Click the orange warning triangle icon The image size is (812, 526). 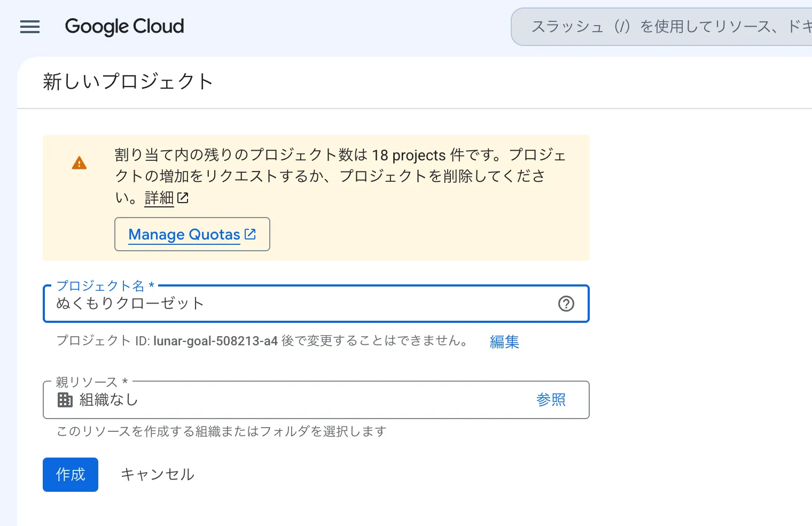click(79, 163)
